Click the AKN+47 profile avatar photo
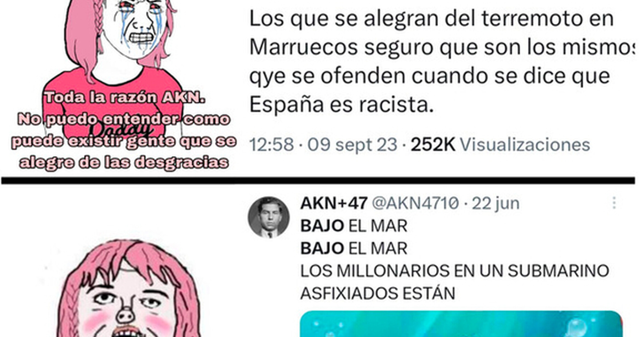This screenshot has height=337, width=644. tap(269, 217)
